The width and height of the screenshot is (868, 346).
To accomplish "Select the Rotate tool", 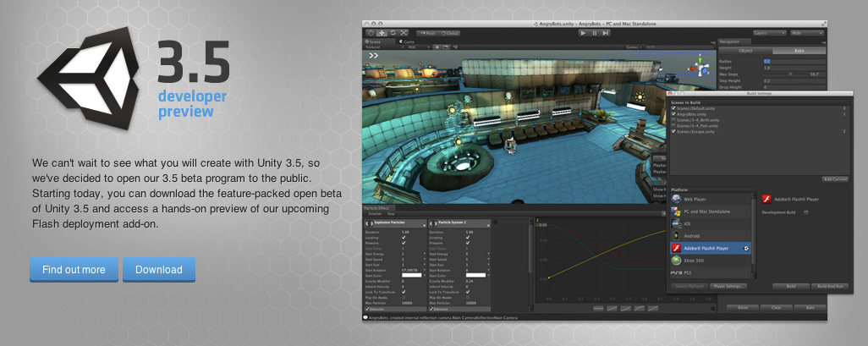I will click(393, 33).
